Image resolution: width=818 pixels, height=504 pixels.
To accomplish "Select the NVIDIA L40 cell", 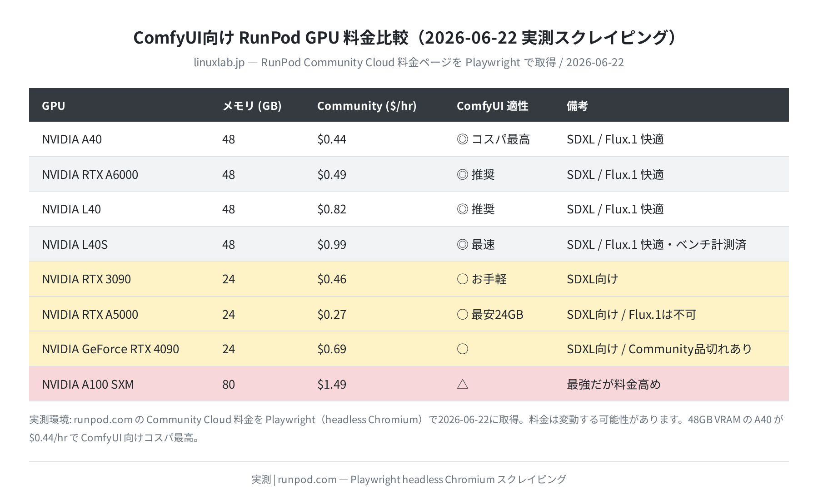I will coord(71,209).
